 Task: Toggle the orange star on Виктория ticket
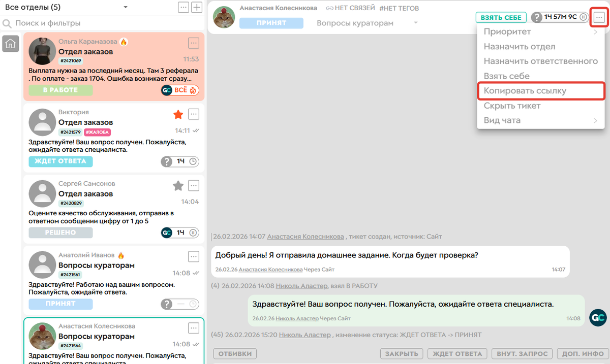point(178,115)
